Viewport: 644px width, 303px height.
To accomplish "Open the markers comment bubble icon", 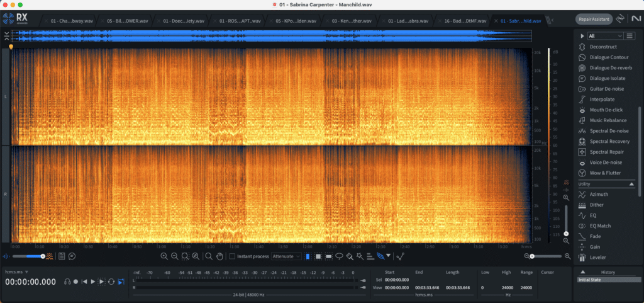I will coord(72,256).
